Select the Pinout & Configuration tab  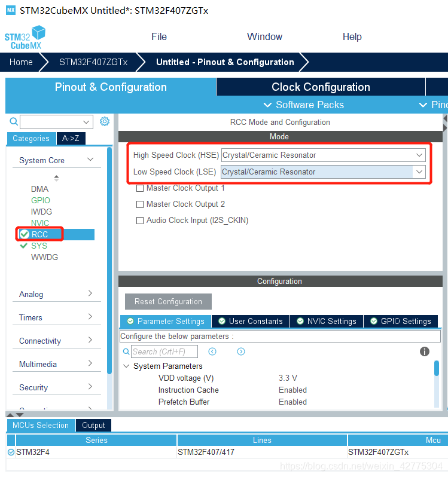click(x=111, y=87)
